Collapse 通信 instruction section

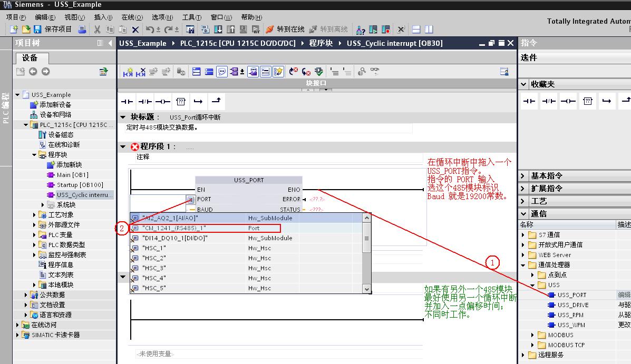tap(523, 213)
